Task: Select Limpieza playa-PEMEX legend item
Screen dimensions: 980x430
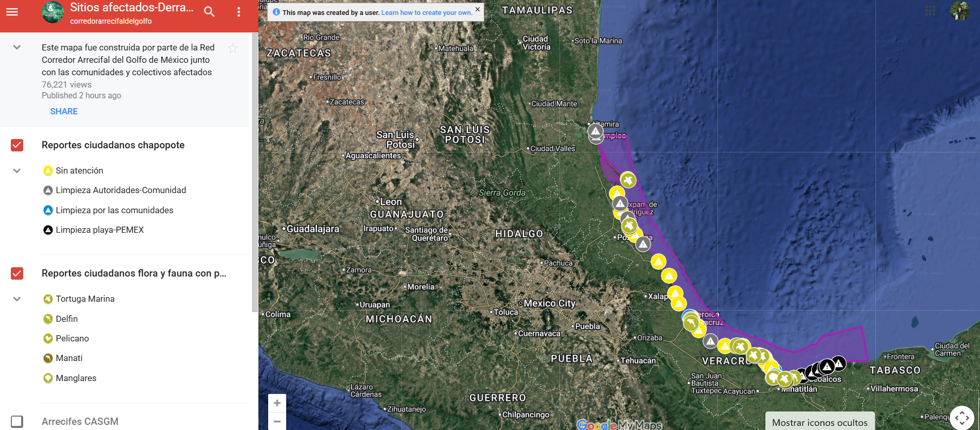Action: [99, 230]
